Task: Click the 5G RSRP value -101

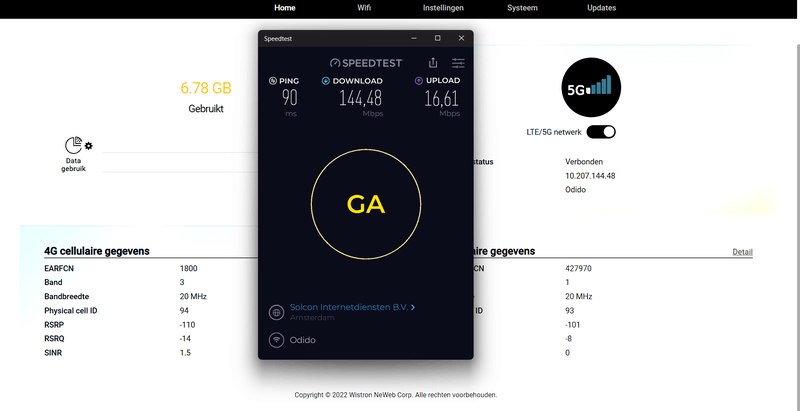Action: tap(572, 325)
